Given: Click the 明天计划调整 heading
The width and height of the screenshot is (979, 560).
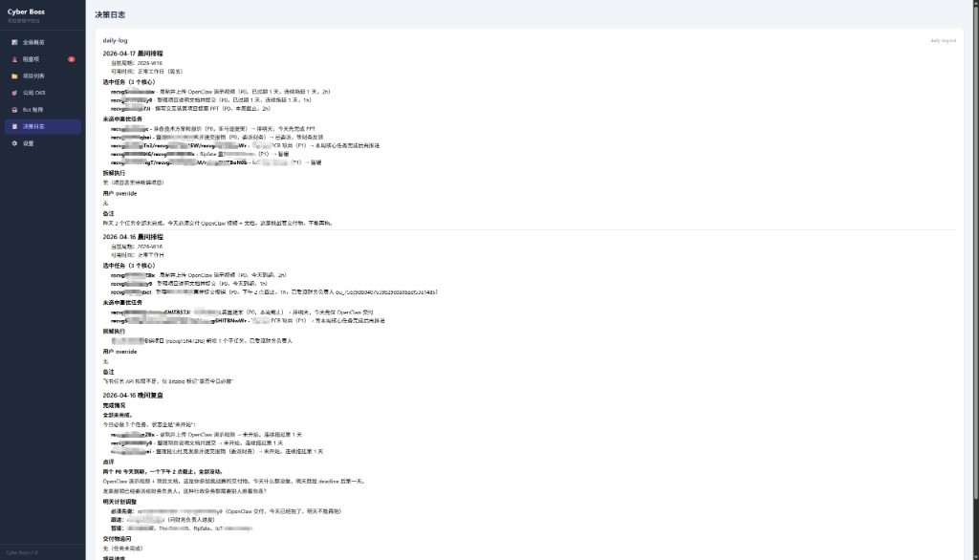Looking at the screenshot, I should click(120, 502).
